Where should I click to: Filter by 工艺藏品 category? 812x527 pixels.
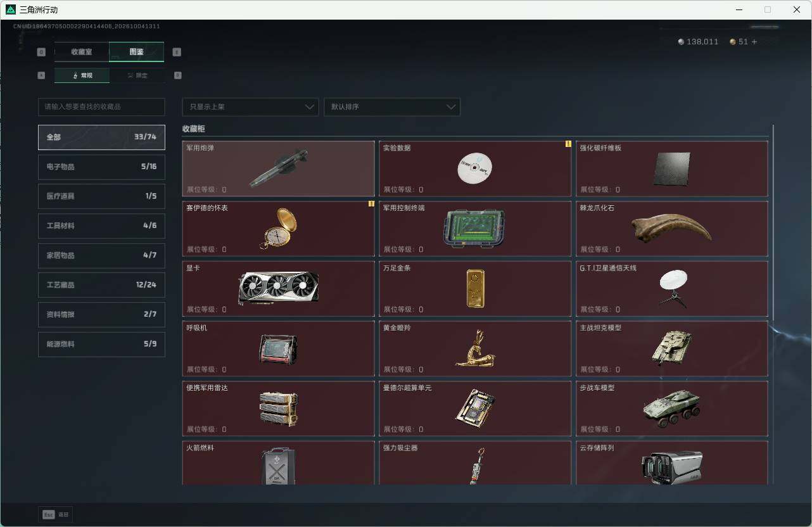(101, 285)
